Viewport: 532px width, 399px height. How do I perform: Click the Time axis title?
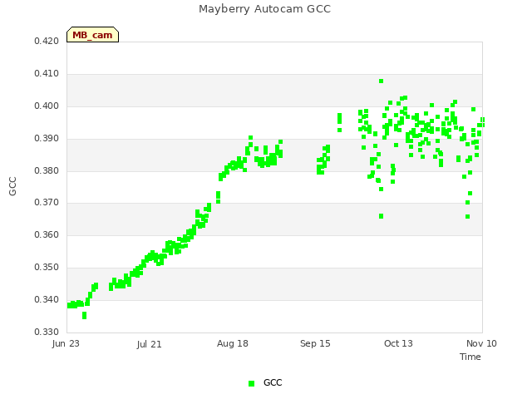(x=470, y=357)
